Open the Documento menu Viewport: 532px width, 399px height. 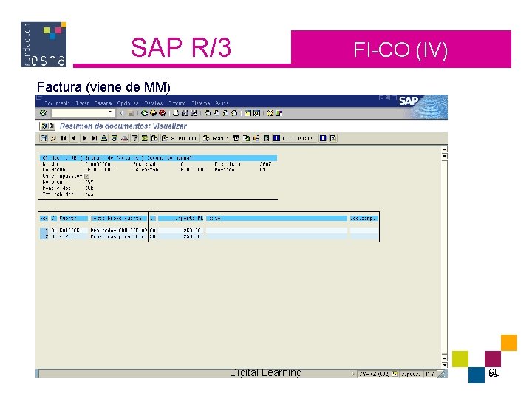click(57, 103)
